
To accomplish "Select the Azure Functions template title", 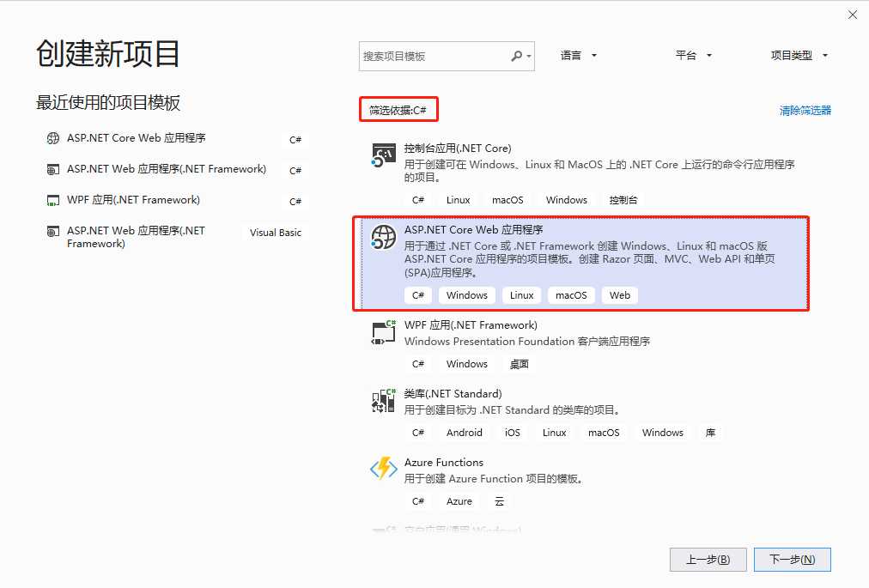I will (443, 462).
